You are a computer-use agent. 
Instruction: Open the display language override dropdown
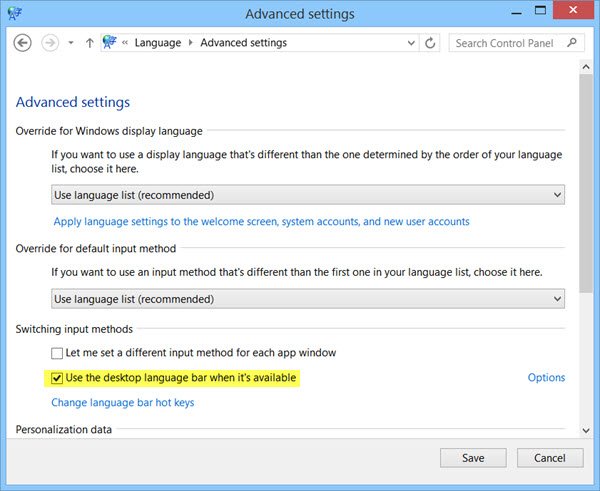[x=308, y=195]
